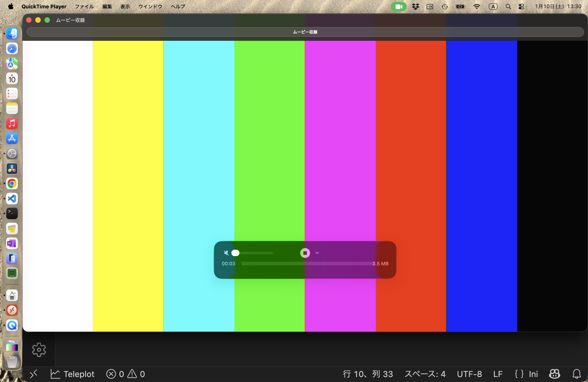
Task: Click the UTF-8 encoding selector
Action: (x=469, y=374)
